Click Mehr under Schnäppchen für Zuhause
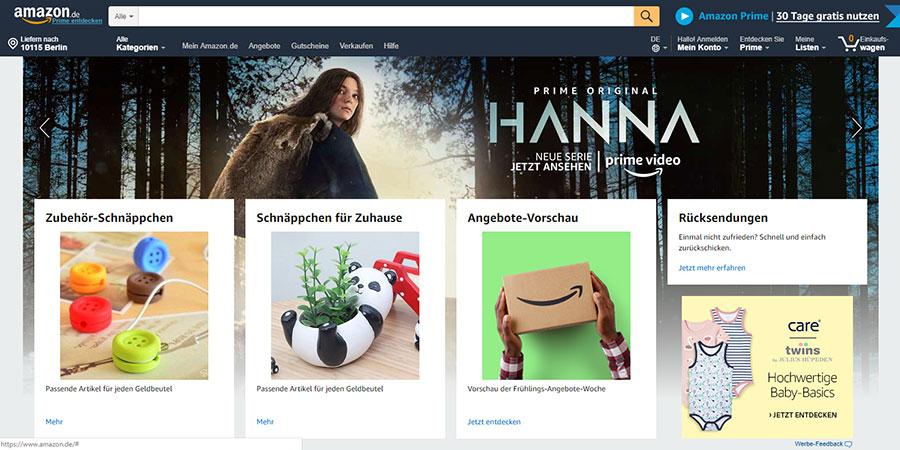Image resolution: width=900 pixels, height=450 pixels. point(265,422)
